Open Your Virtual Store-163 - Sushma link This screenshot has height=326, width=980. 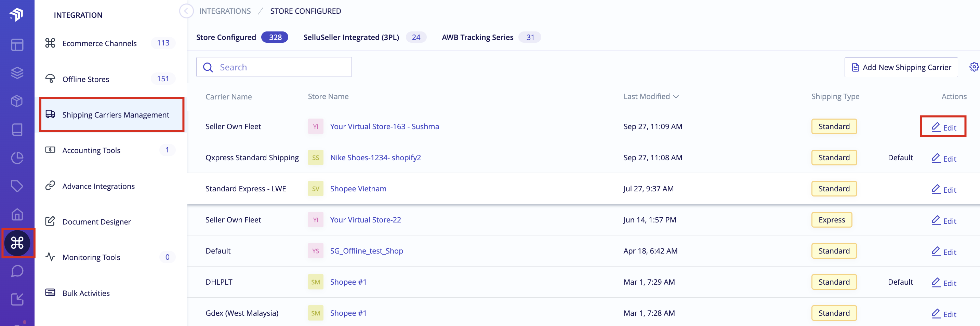(384, 126)
